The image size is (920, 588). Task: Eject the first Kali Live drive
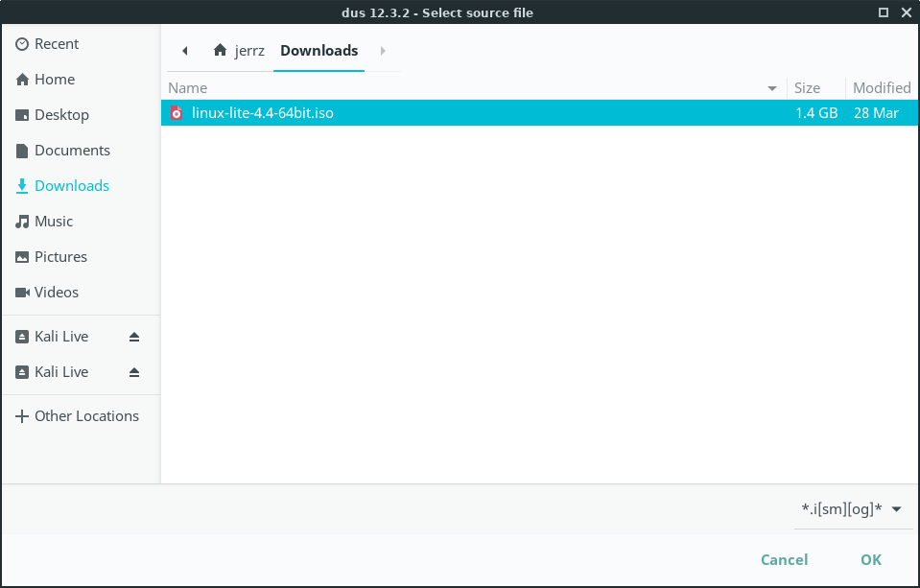[x=134, y=337]
